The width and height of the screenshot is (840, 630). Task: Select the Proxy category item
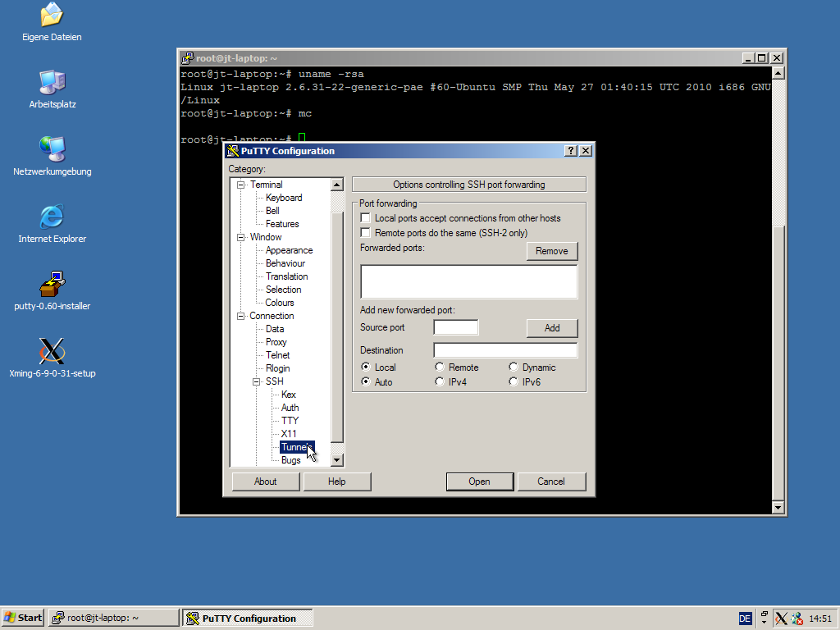[x=276, y=342]
